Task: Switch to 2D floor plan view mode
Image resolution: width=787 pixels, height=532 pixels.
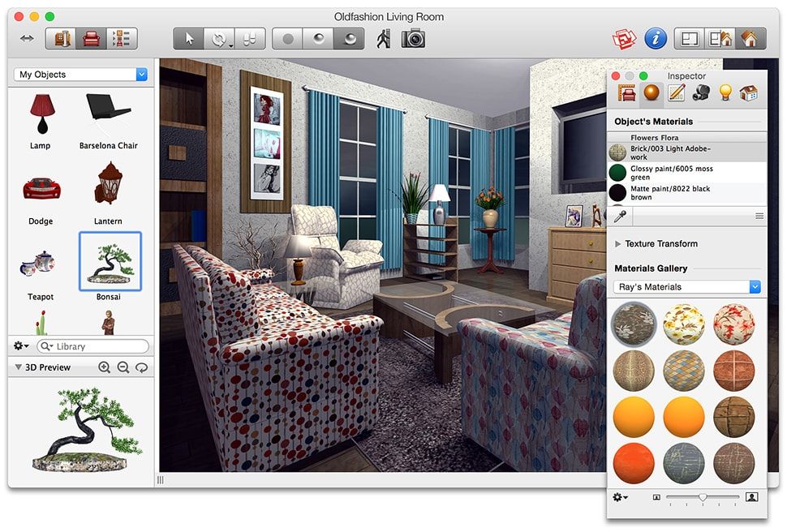Action: click(x=689, y=38)
